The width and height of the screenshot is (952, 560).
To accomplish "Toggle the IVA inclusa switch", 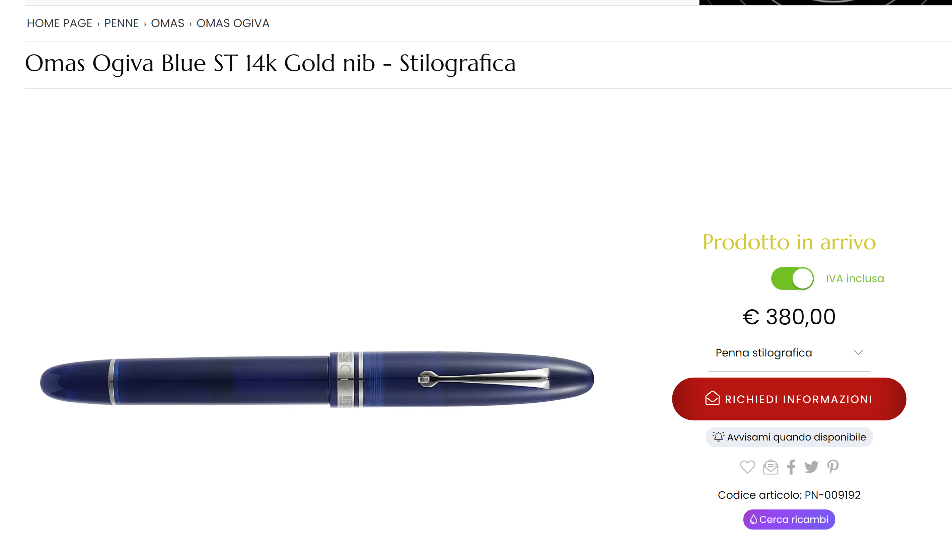I will tap(792, 279).
